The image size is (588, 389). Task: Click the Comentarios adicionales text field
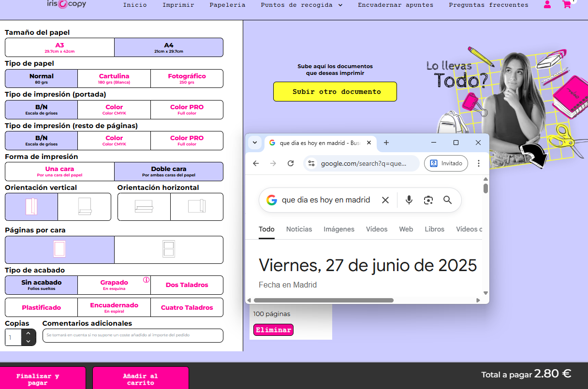[132, 335]
